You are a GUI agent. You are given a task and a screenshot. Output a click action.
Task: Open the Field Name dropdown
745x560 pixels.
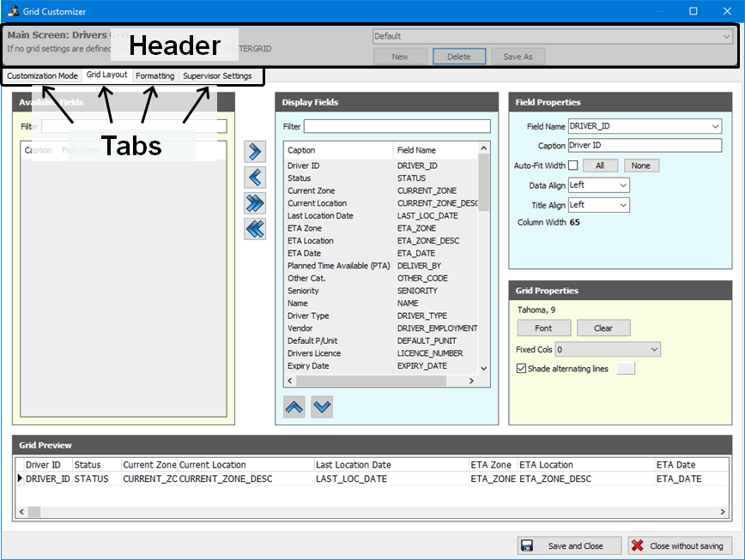pyautogui.click(x=716, y=127)
